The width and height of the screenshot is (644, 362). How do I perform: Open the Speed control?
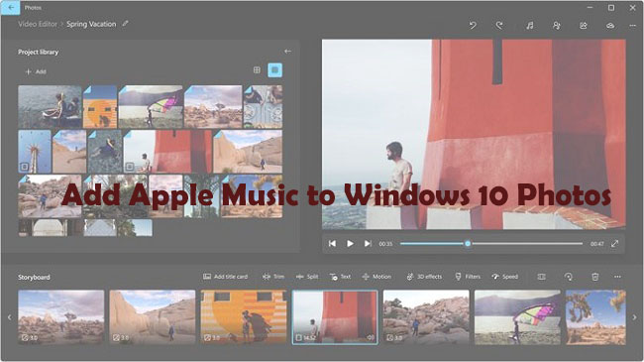pos(504,277)
